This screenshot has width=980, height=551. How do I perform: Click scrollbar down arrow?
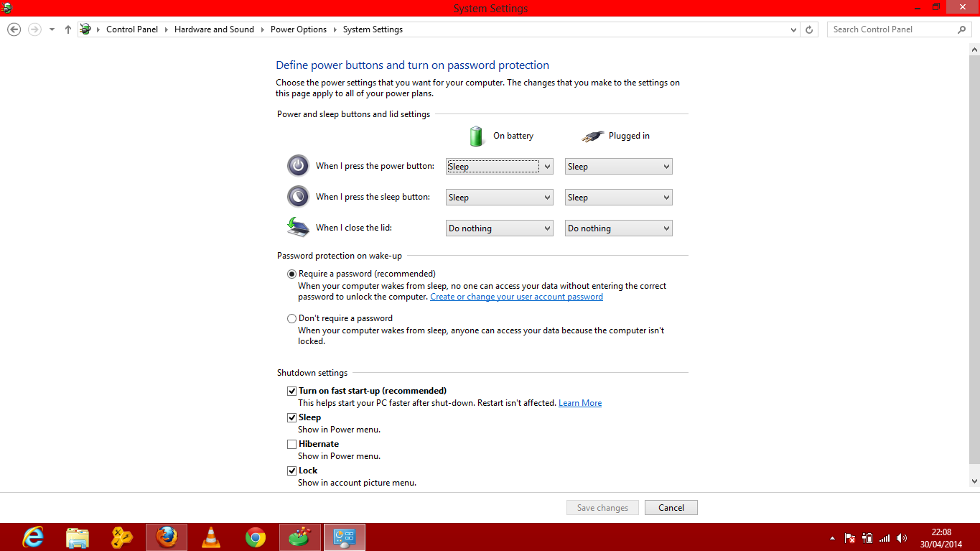974,481
